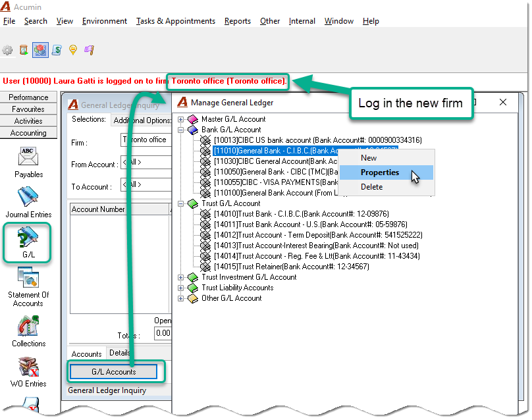Screen dimensions: 532x420
Task: Click the To Account field
Action: tap(146, 184)
